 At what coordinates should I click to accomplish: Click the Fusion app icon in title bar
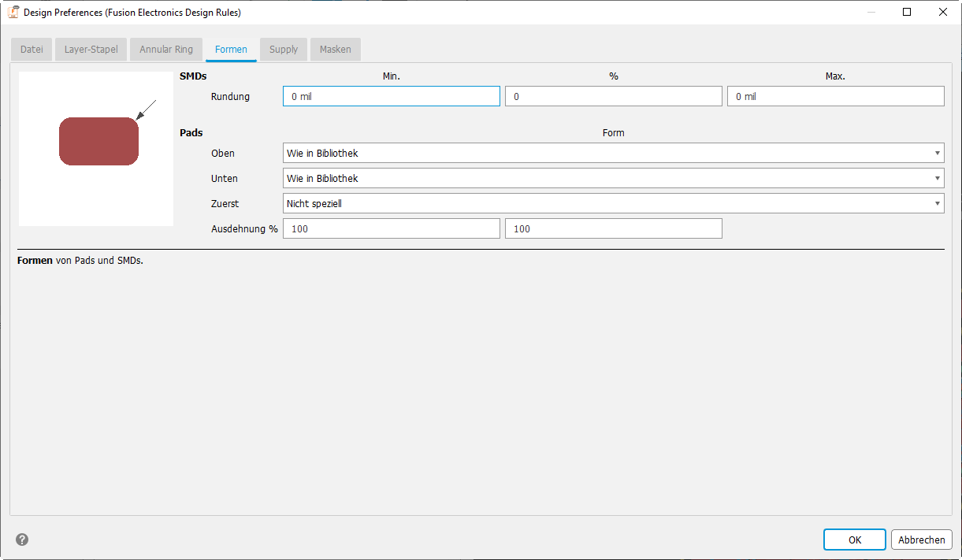pyautogui.click(x=13, y=13)
